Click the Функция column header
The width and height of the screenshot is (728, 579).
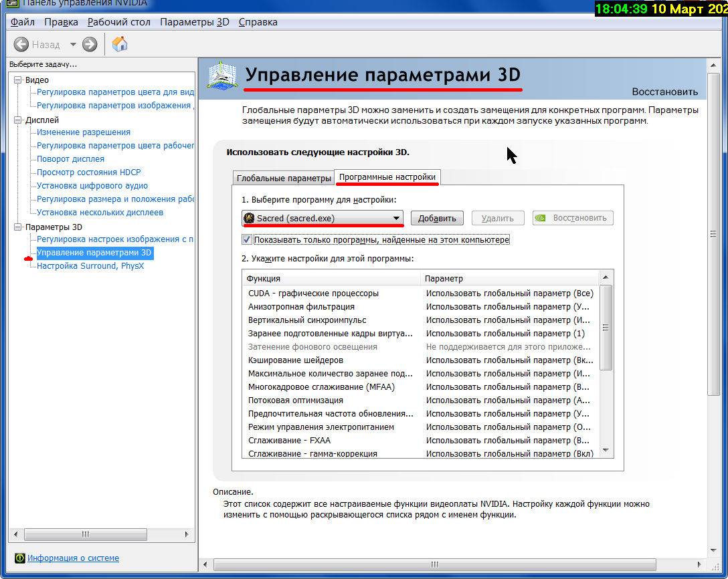click(x=331, y=278)
